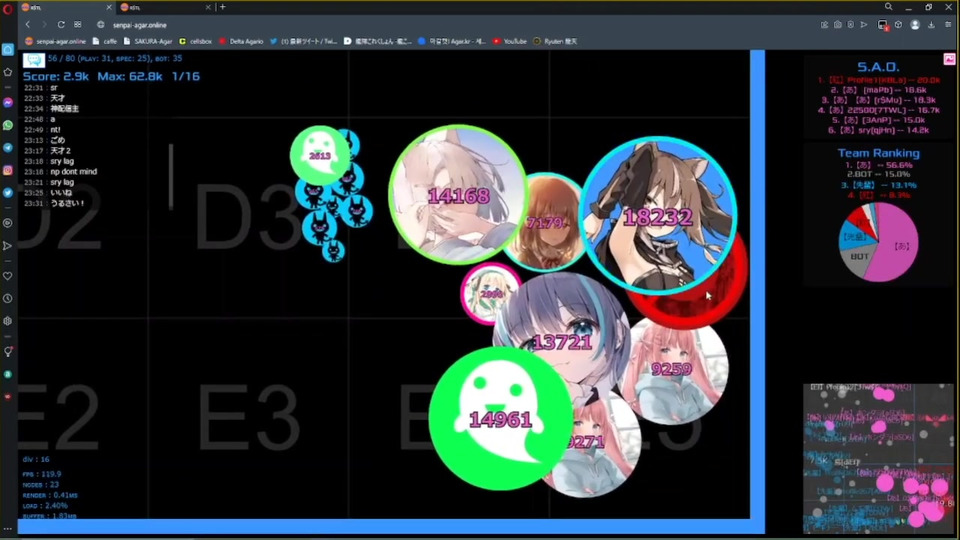The image size is (960, 540).
Task: Reload the senpai-agar.online page
Action: pos(61,24)
